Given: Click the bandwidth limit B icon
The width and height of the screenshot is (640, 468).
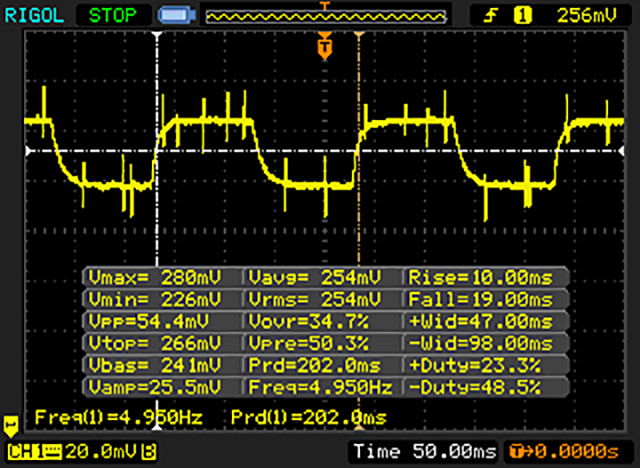Looking at the screenshot, I should tap(149, 452).
